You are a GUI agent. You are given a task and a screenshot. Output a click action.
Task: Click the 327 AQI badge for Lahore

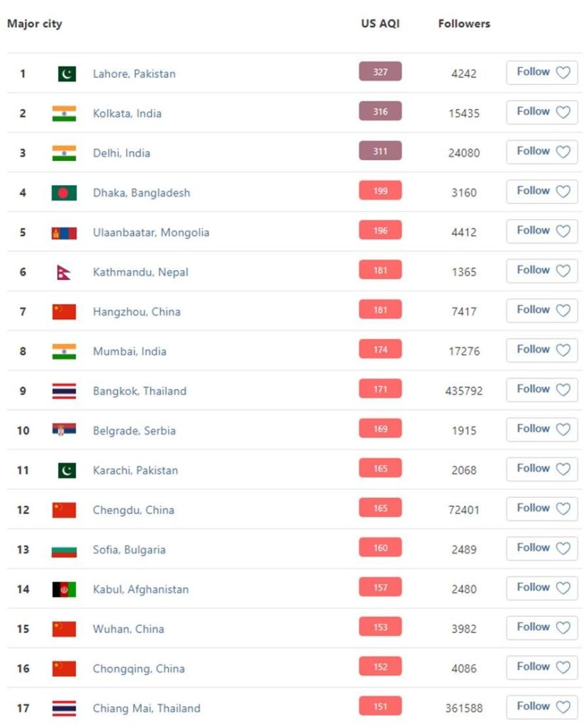pos(380,72)
